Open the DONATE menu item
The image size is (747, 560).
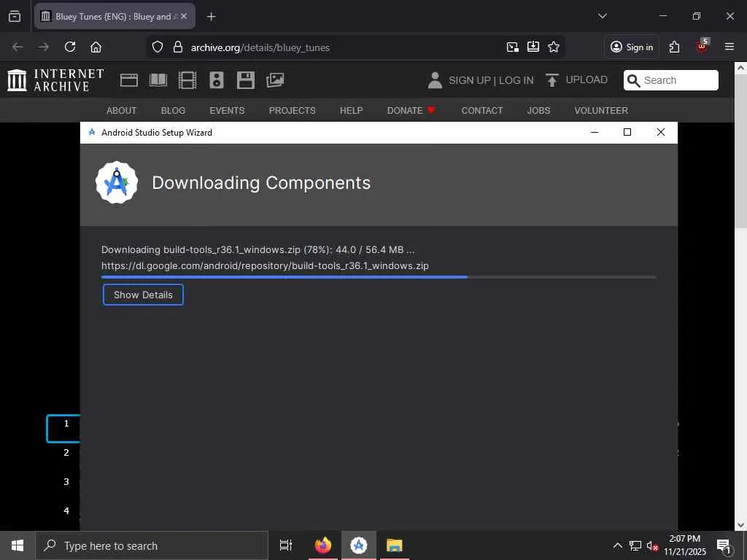411,111
